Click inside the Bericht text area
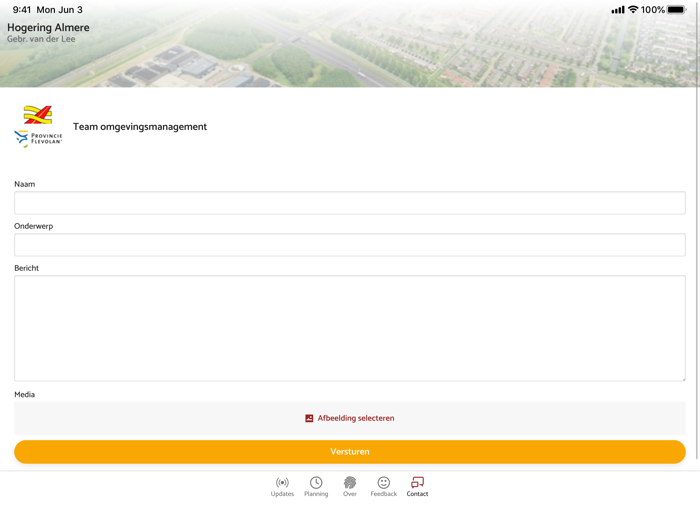This screenshot has width=700, height=525. tap(350, 328)
